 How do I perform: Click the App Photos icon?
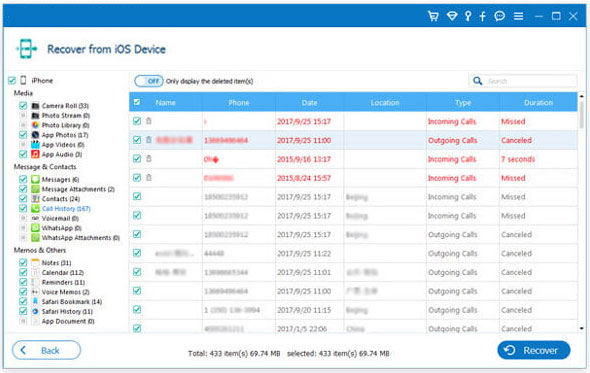pos(35,135)
